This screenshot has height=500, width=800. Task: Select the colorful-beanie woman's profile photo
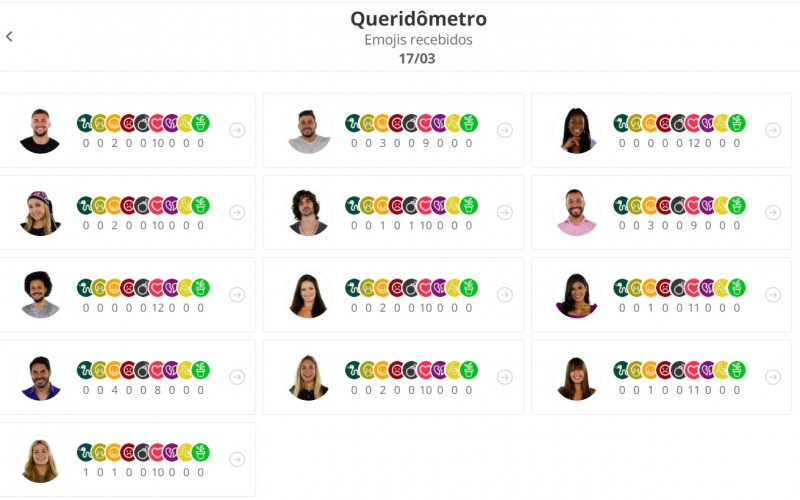pyautogui.click(x=40, y=212)
